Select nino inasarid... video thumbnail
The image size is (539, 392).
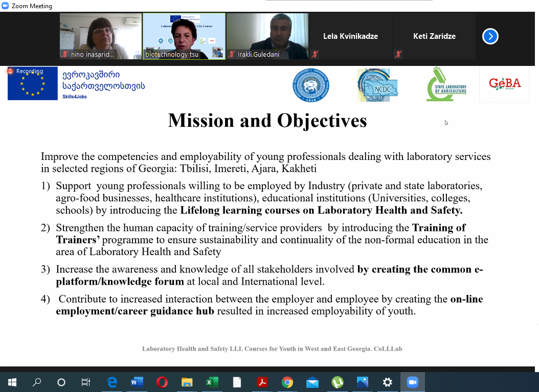(x=101, y=36)
